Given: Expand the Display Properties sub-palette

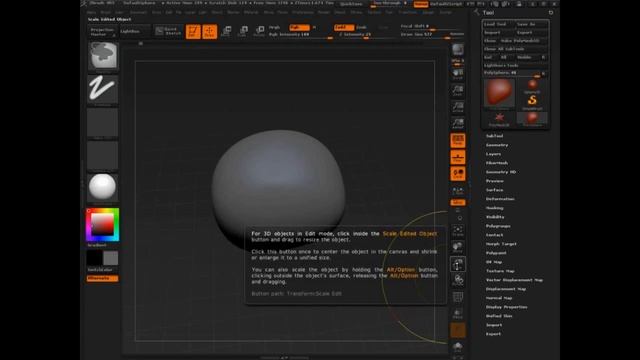Looking at the screenshot, I should point(507,307).
